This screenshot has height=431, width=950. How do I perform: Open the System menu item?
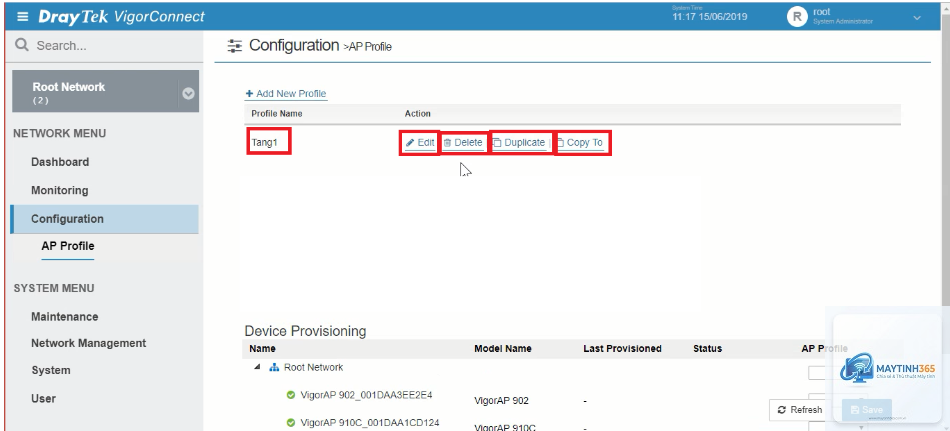51,370
